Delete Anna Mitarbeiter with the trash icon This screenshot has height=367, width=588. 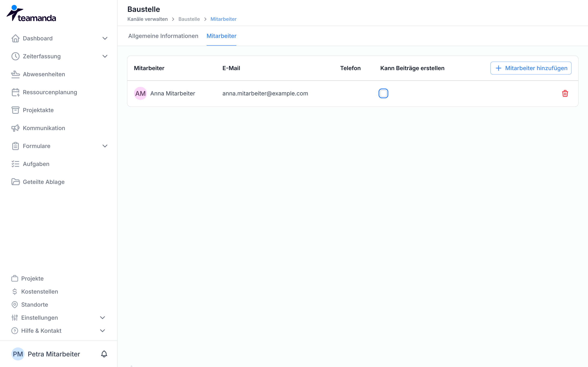(x=565, y=93)
